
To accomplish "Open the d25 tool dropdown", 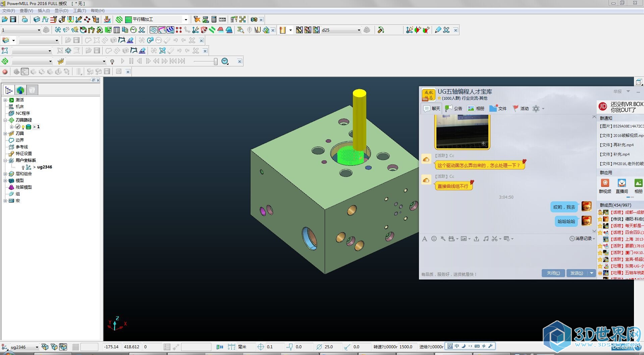I will click(x=359, y=30).
